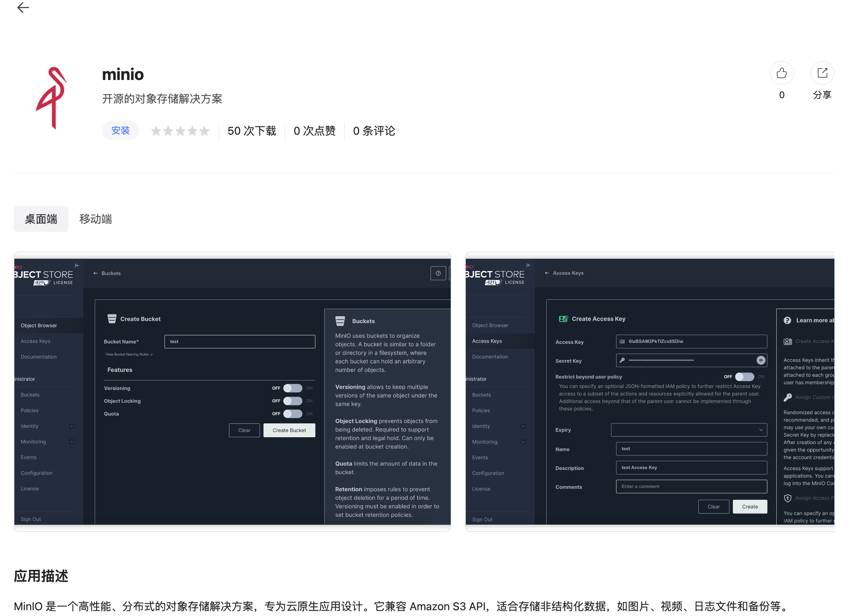
Task: Click the Create Bucket icon beside title
Action: coord(112,319)
